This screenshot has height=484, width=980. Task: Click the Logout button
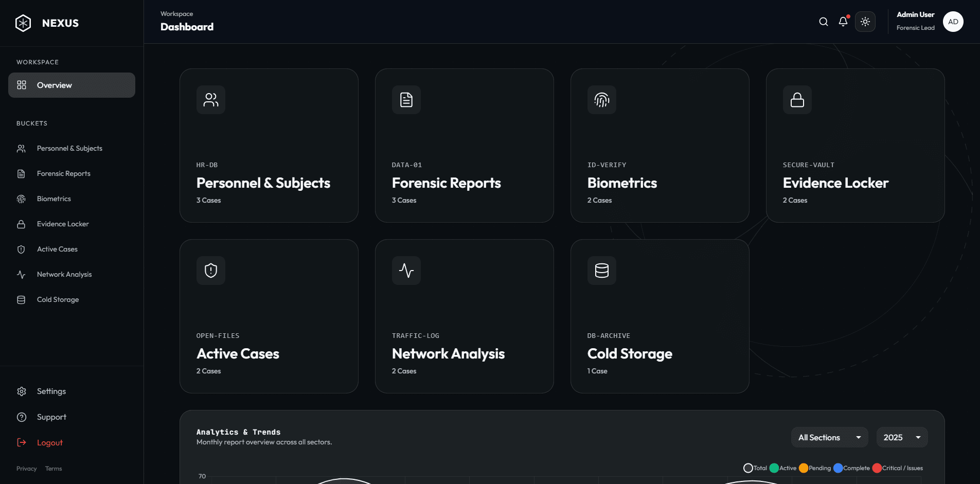(49, 442)
